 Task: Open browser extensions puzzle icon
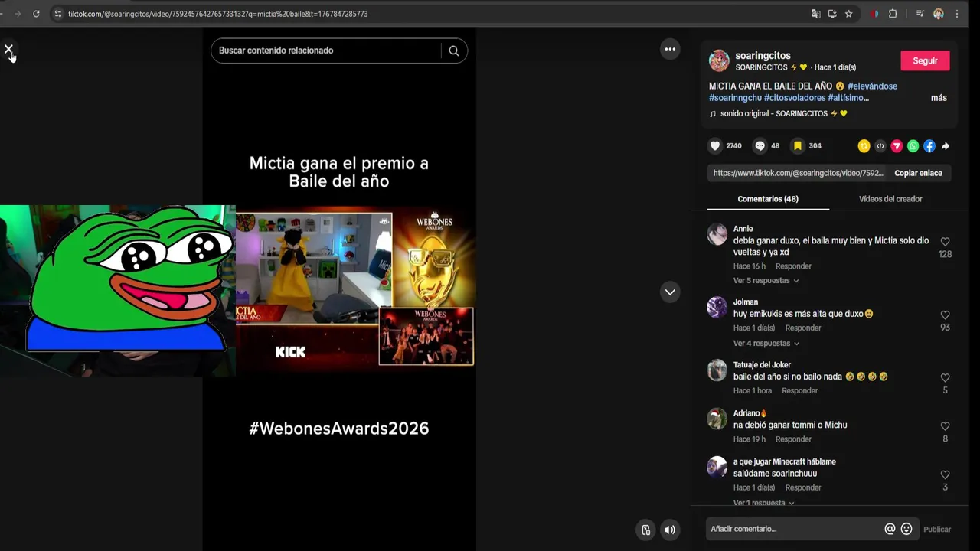click(893, 14)
